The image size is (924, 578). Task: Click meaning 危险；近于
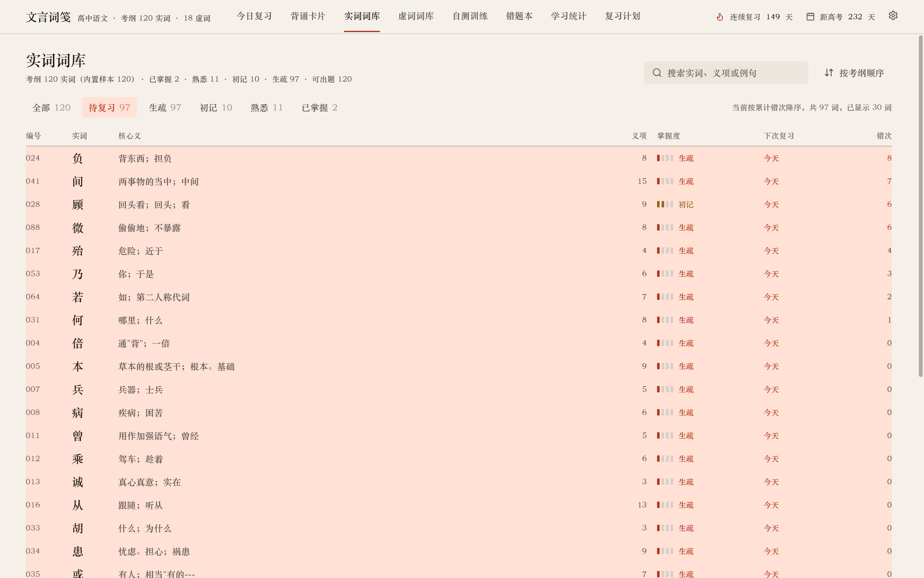141,251
